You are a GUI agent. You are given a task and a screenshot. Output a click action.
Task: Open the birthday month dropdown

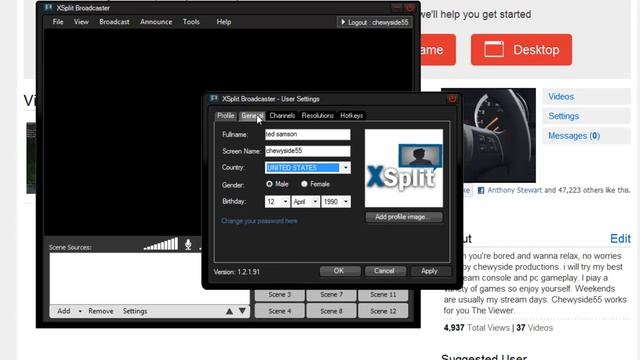click(305, 202)
